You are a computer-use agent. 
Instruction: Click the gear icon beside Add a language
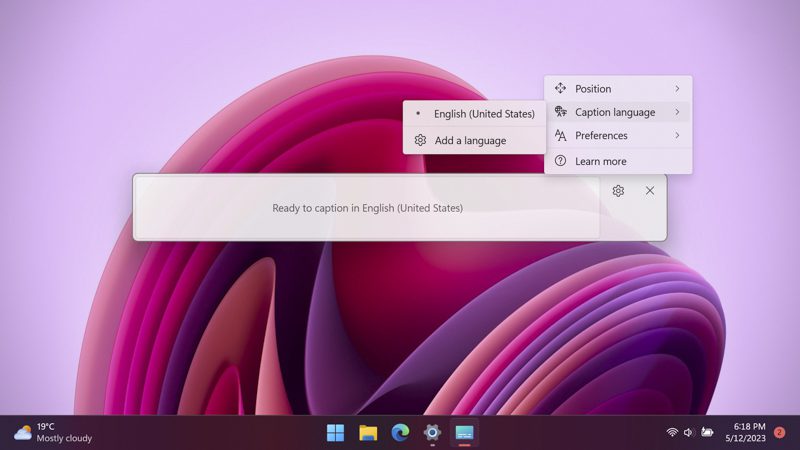pos(420,140)
